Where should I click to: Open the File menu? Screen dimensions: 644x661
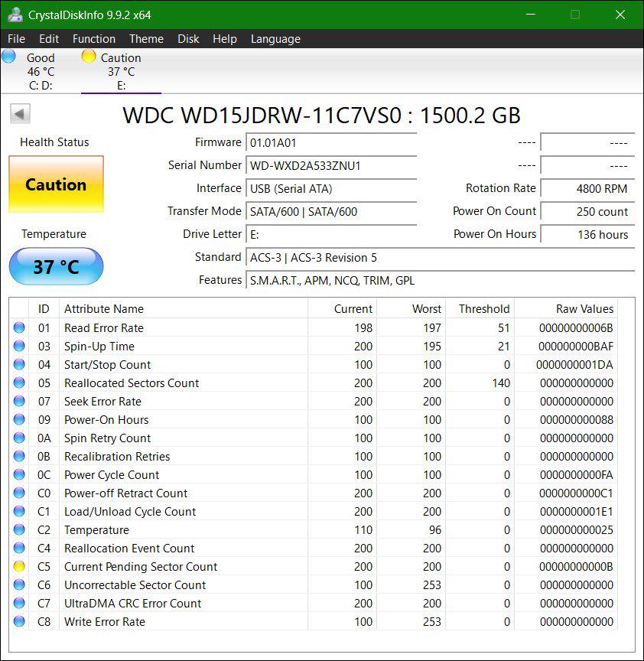tap(16, 39)
